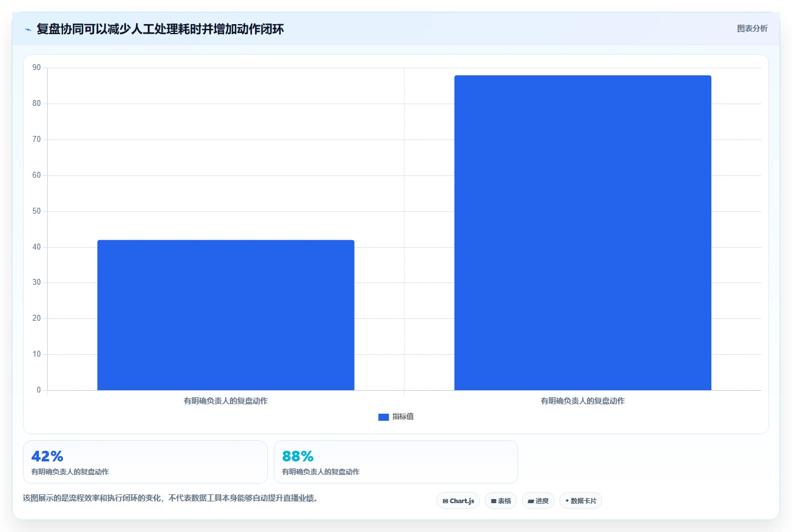Click the lightning icon beside the chart title
The height and width of the screenshot is (532, 792).
point(28,29)
